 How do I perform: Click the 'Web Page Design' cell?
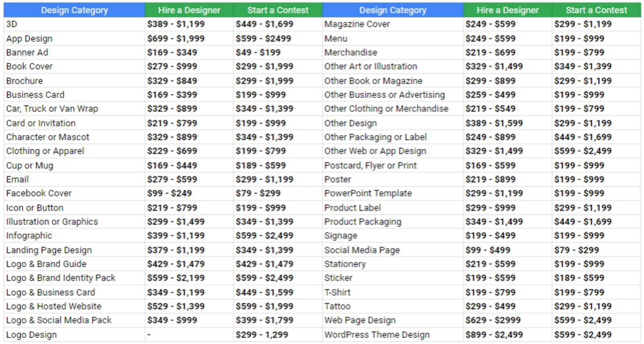[x=392, y=320]
